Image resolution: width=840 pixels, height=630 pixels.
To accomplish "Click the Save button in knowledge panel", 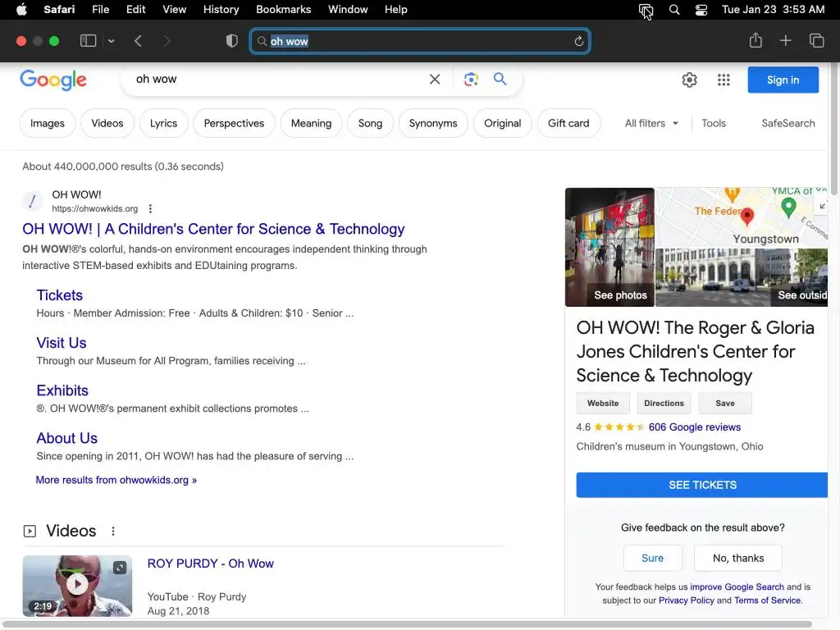I will click(725, 403).
